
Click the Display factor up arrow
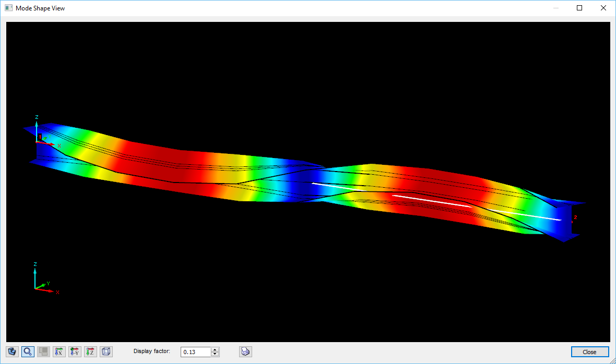[x=215, y=349]
